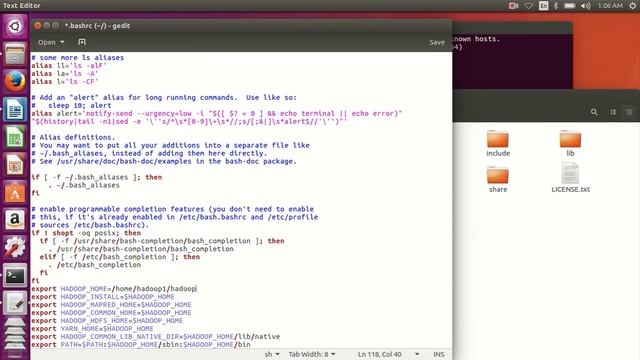Click the line 'export HADOOP_COMMON_HOME=$HADOOP_HOME'
Viewport: 640px width, 360px height.
111,313
